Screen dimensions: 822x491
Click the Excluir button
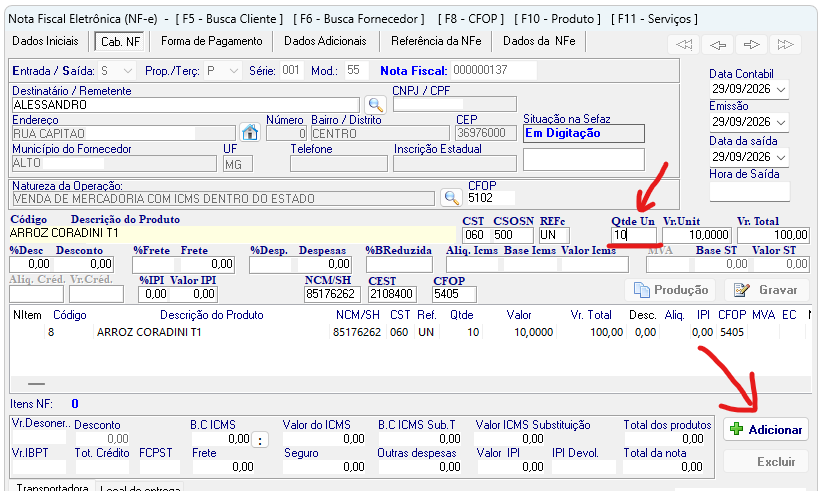[765, 462]
